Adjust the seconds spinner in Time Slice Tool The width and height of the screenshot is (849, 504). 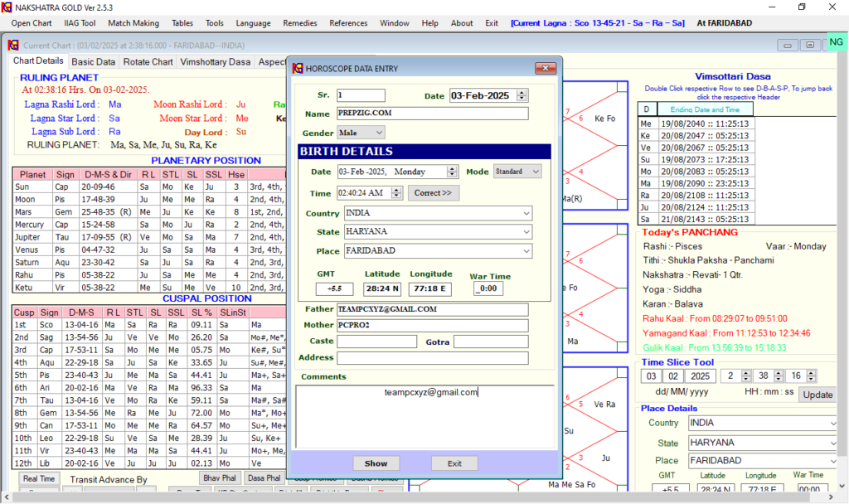click(811, 376)
